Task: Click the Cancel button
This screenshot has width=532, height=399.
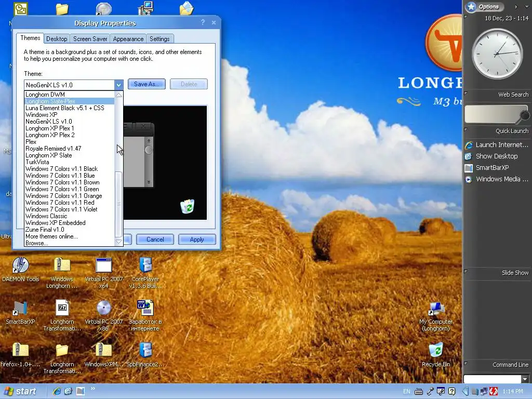Action: click(x=155, y=240)
